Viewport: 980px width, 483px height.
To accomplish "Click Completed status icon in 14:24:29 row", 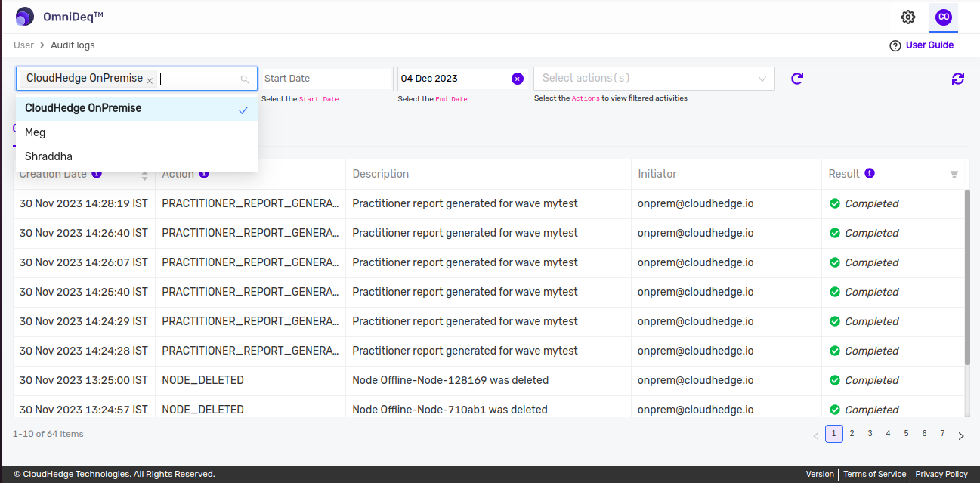I will (x=835, y=321).
